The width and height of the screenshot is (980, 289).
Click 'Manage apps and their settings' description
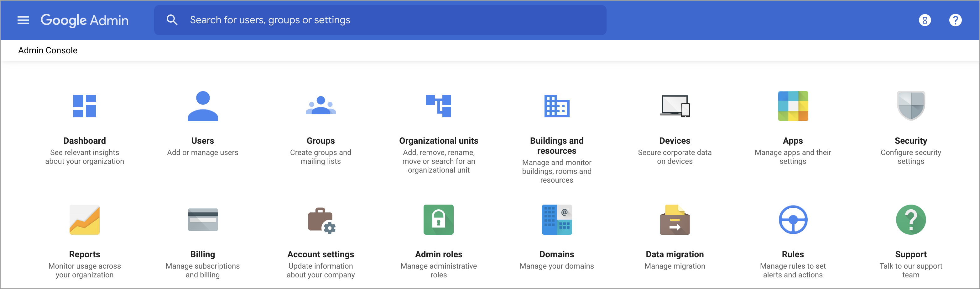click(793, 157)
